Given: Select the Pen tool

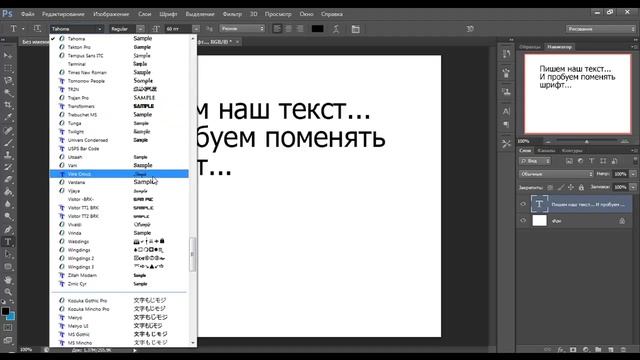Looking at the screenshot, I should click(x=8, y=229).
